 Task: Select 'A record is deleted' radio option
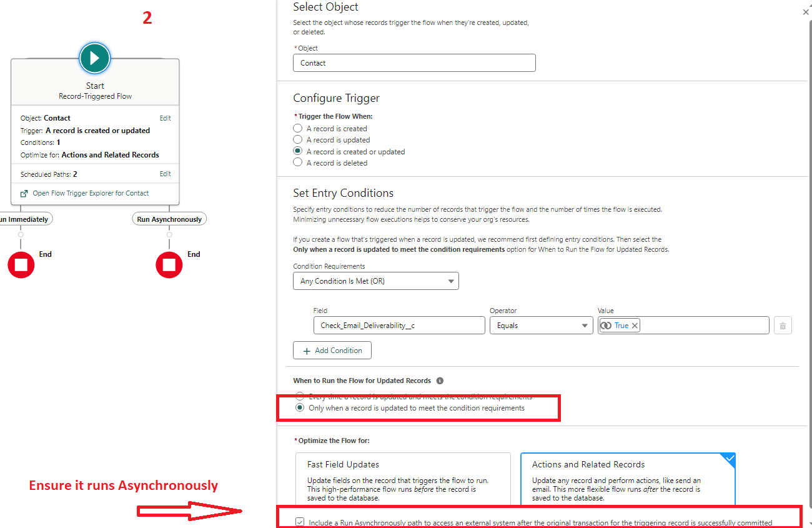(298, 163)
